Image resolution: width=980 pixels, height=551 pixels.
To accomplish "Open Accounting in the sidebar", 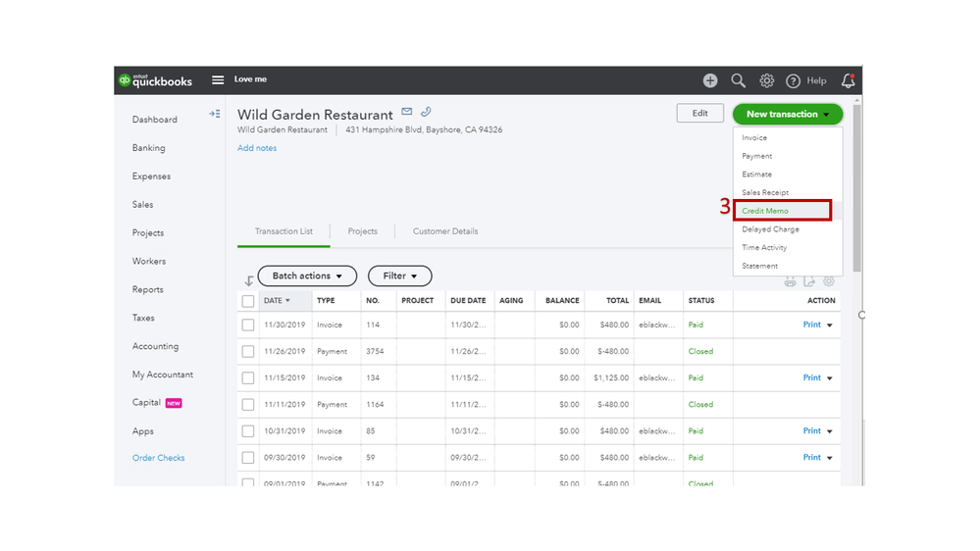I will (x=155, y=346).
